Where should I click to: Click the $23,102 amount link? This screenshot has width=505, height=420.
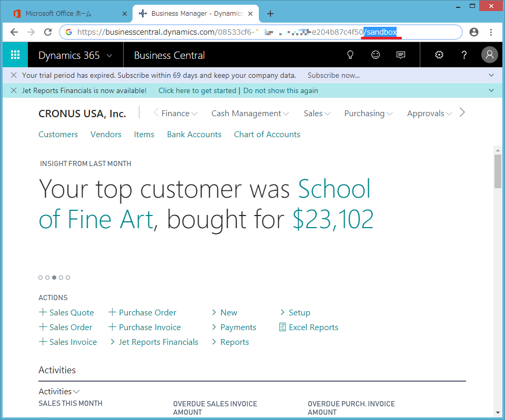pyautogui.click(x=333, y=220)
